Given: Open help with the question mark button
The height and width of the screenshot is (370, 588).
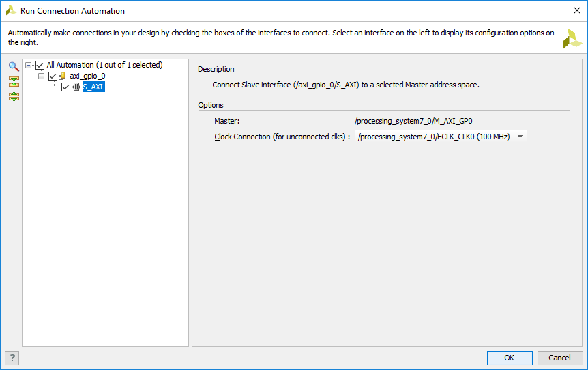Looking at the screenshot, I should pos(12,358).
